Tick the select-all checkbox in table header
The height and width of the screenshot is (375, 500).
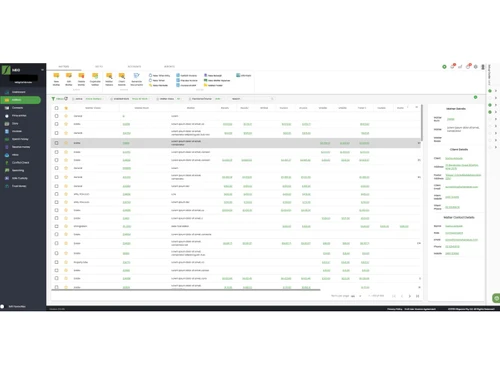click(x=56, y=108)
